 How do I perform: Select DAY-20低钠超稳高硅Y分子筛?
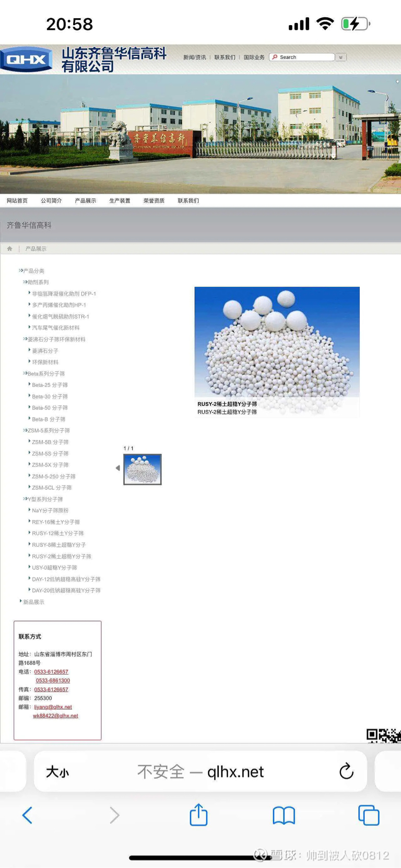pos(66,591)
